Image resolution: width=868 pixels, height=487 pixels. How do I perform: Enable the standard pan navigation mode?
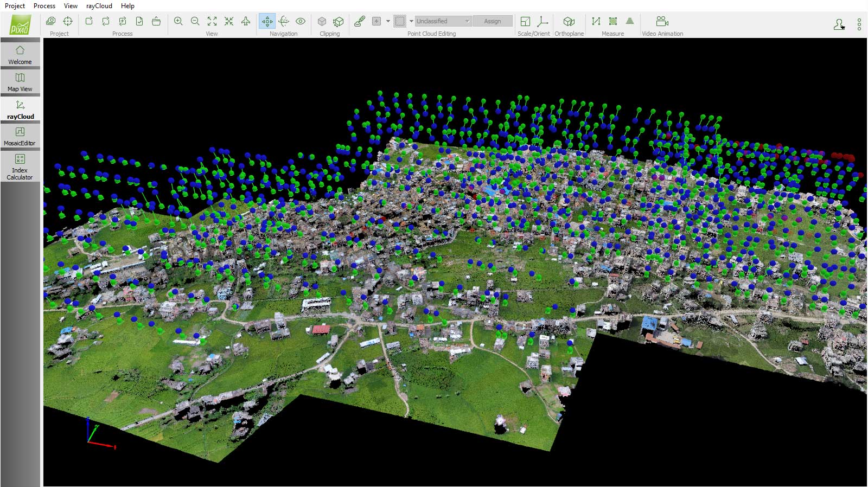pyautogui.click(x=267, y=21)
